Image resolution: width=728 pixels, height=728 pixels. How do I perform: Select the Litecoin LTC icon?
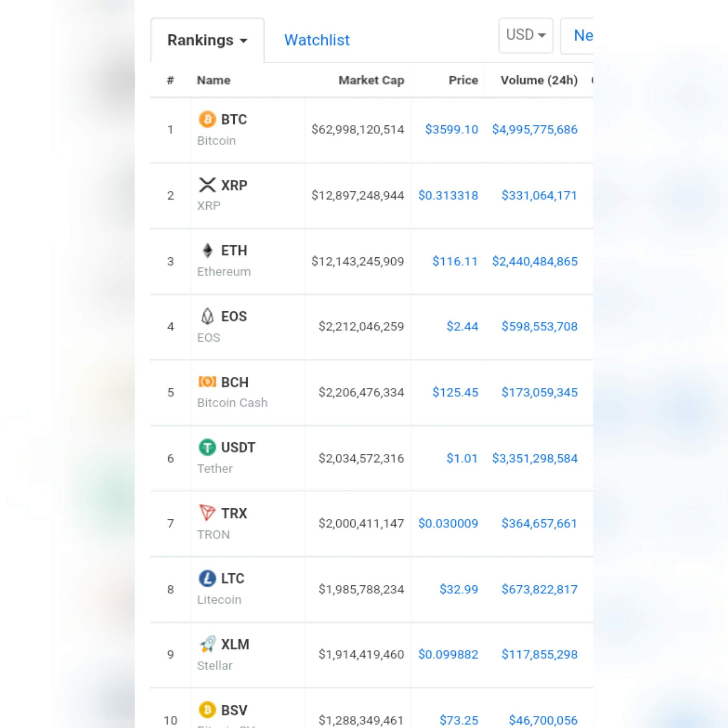click(x=207, y=579)
